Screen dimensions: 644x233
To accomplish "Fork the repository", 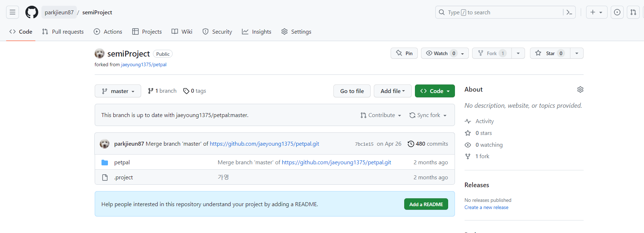I will (x=492, y=53).
